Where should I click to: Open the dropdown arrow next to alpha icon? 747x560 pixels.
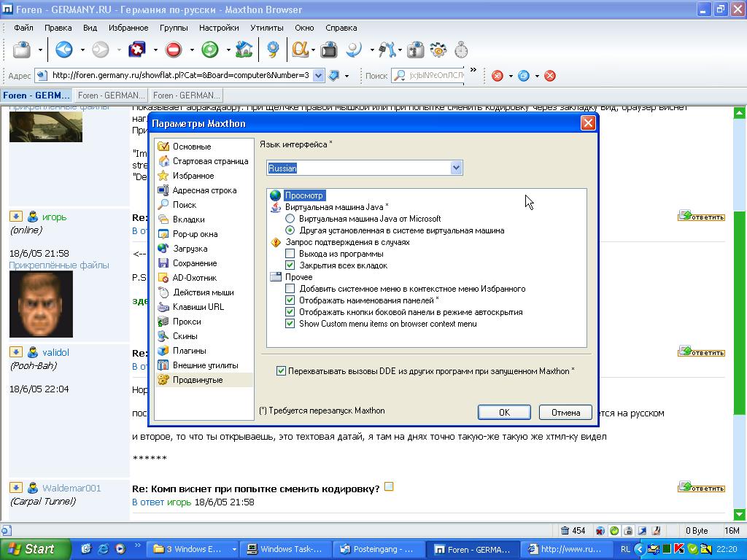[x=313, y=50]
